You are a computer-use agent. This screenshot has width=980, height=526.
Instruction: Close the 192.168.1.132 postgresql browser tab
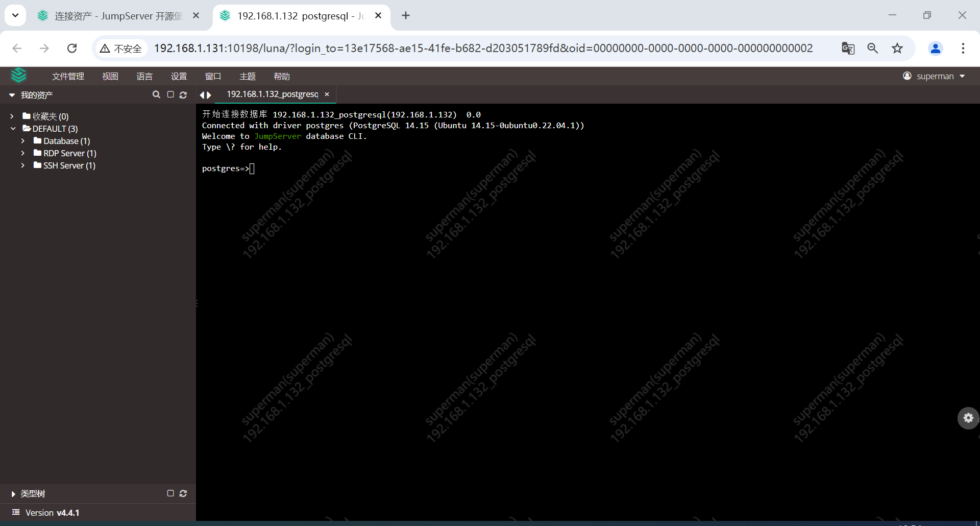[378, 16]
